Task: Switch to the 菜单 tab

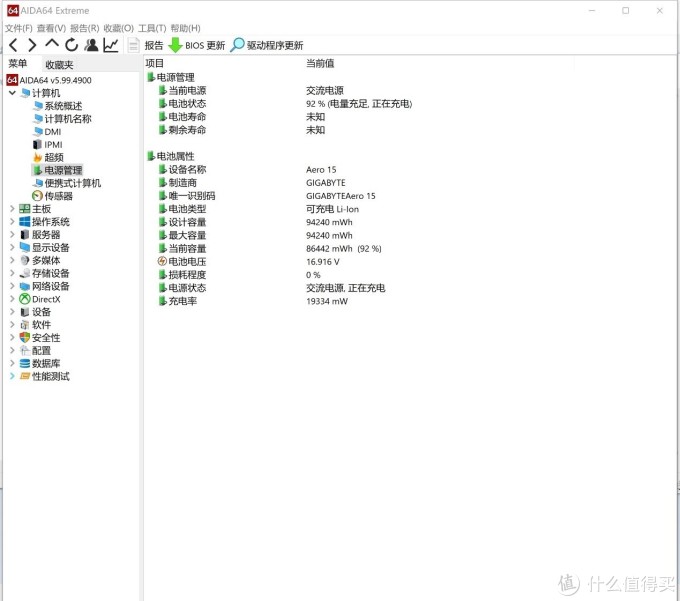Action: [18, 64]
